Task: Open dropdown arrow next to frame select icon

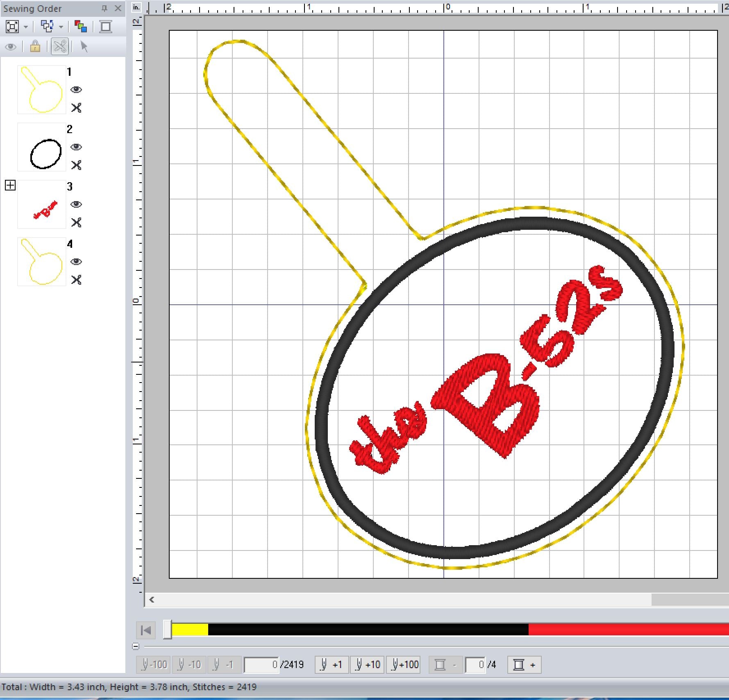Action: point(26,27)
